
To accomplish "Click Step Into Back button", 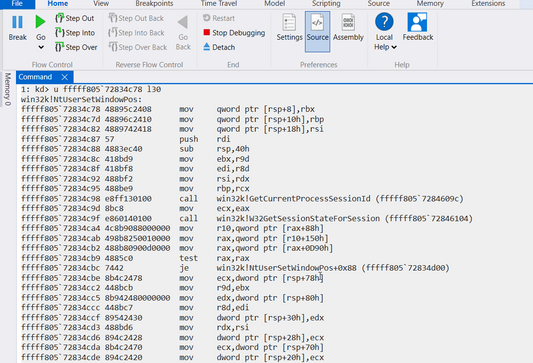I will tap(136, 33).
